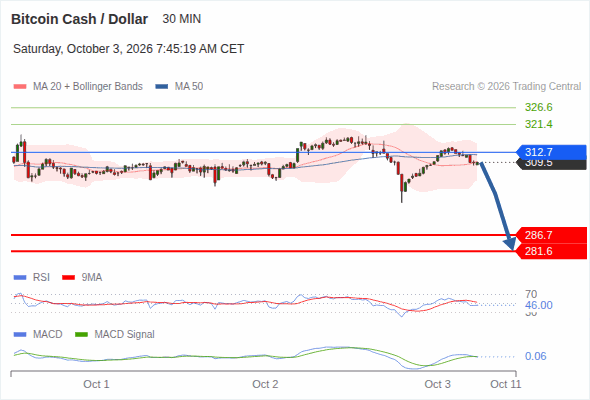The height and width of the screenshot is (400, 590).
Task: Click the dark 309.5 current price tag
Action: (552, 164)
